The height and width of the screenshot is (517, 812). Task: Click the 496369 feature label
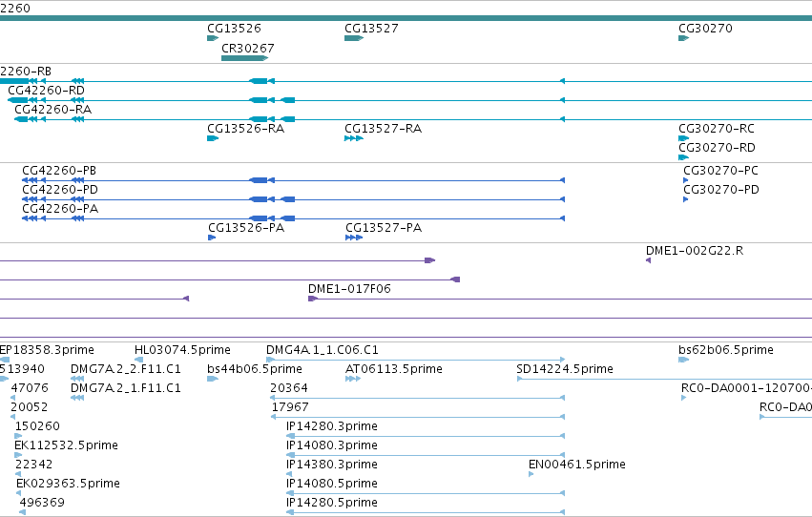coord(42,503)
